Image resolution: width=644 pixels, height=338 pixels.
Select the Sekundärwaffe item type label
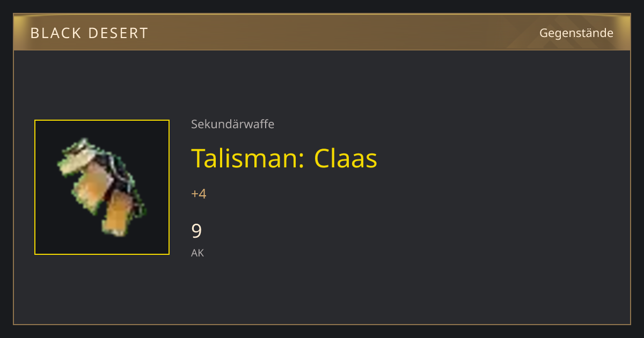[x=232, y=124]
